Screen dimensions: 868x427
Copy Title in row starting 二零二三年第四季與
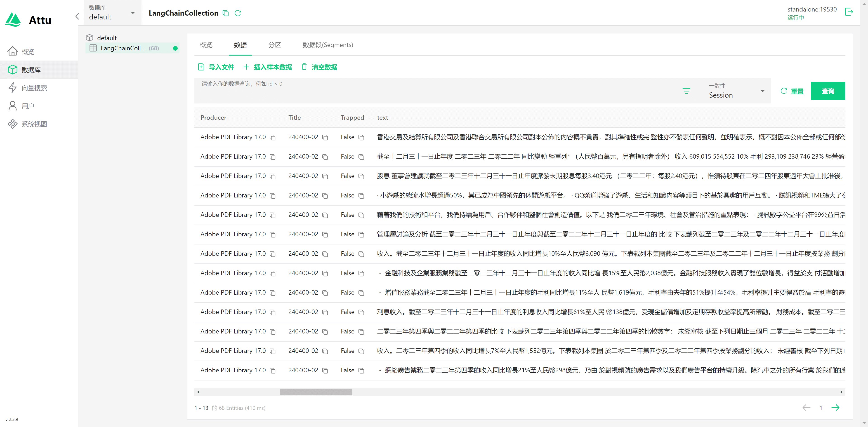325,332
